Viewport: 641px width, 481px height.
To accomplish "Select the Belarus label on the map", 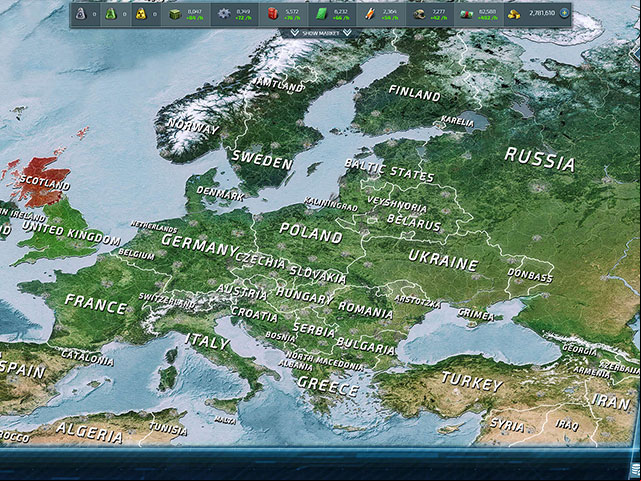I will 414,223.
